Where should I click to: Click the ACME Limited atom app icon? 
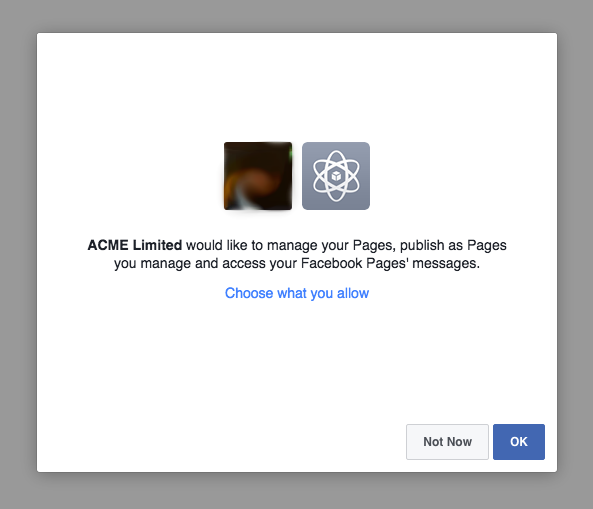point(336,176)
